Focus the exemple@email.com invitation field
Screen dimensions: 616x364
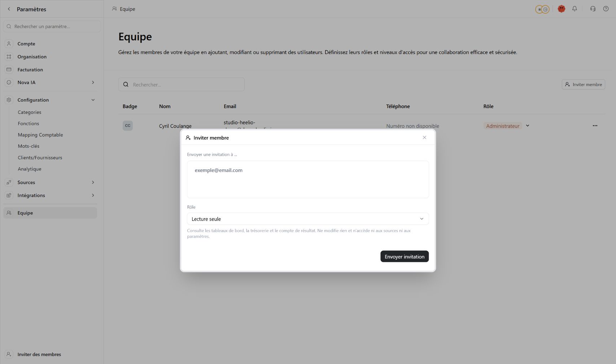pos(308,179)
